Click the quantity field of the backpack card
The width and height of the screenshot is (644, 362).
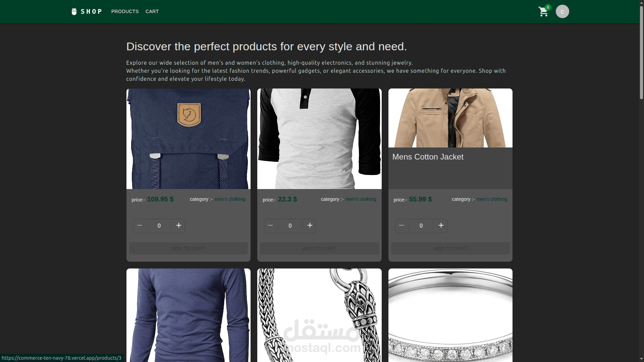click(x=159, y=226)
